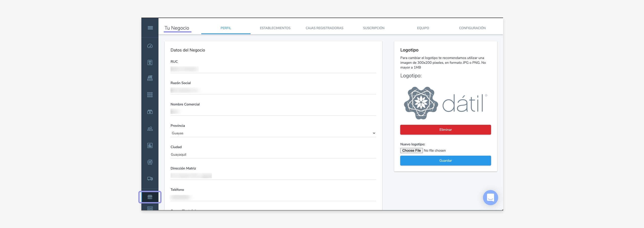
Task: Click the target goals icon in the sidebar
Action: click(x=150, y=162)
